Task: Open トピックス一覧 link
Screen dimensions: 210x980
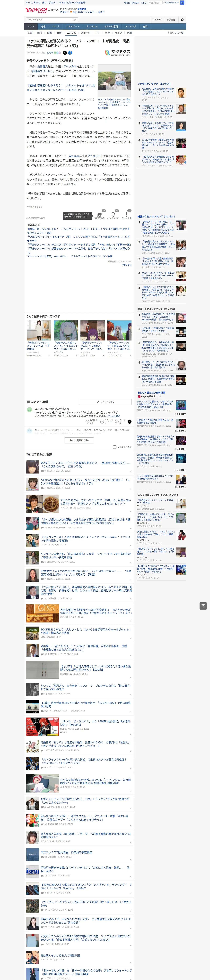Action: tap(175, 33)
